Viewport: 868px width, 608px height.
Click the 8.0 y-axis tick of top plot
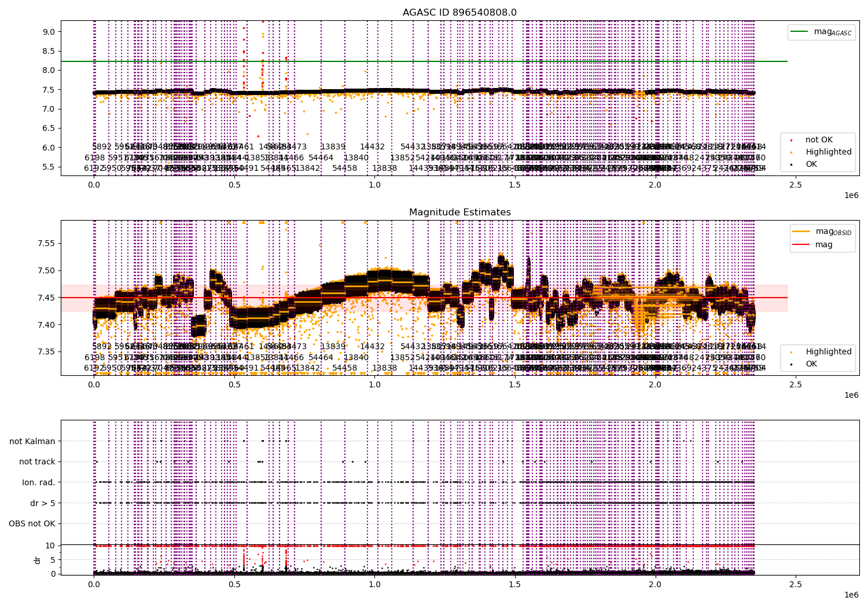(x=49, y=70)
